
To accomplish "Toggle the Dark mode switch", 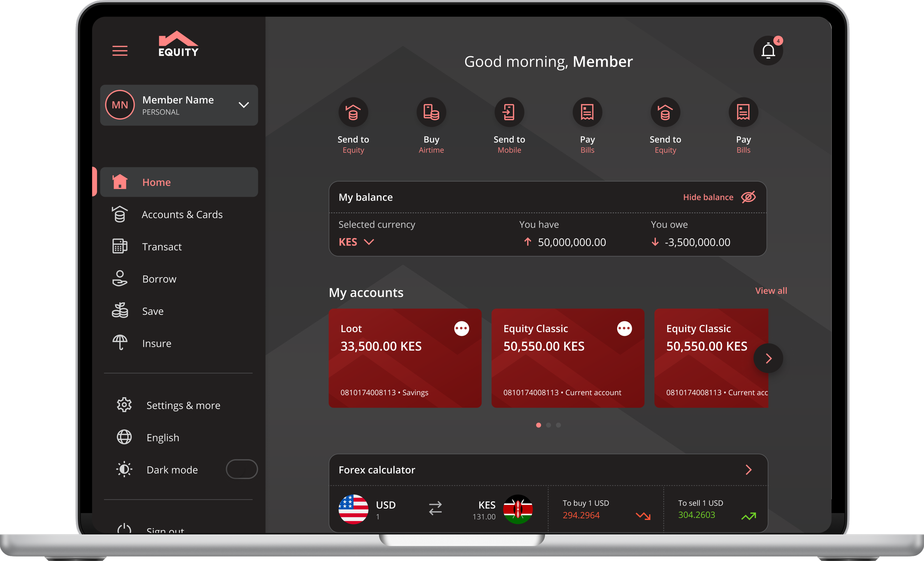I will [242, 469].
